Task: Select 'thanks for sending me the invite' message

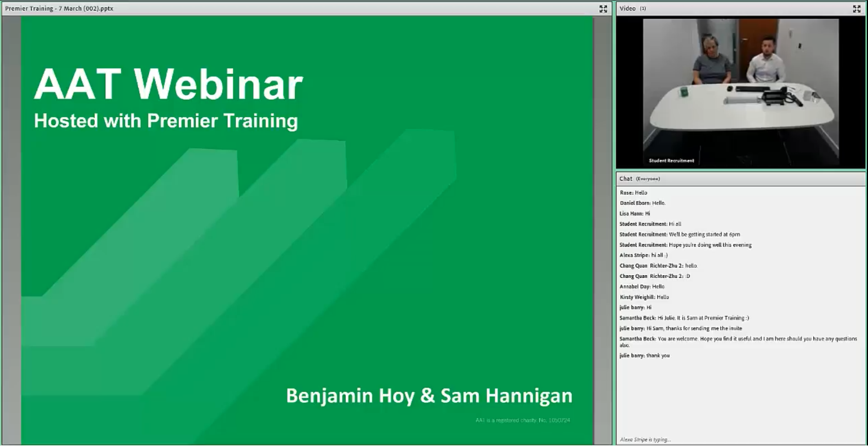Action: 681,329
